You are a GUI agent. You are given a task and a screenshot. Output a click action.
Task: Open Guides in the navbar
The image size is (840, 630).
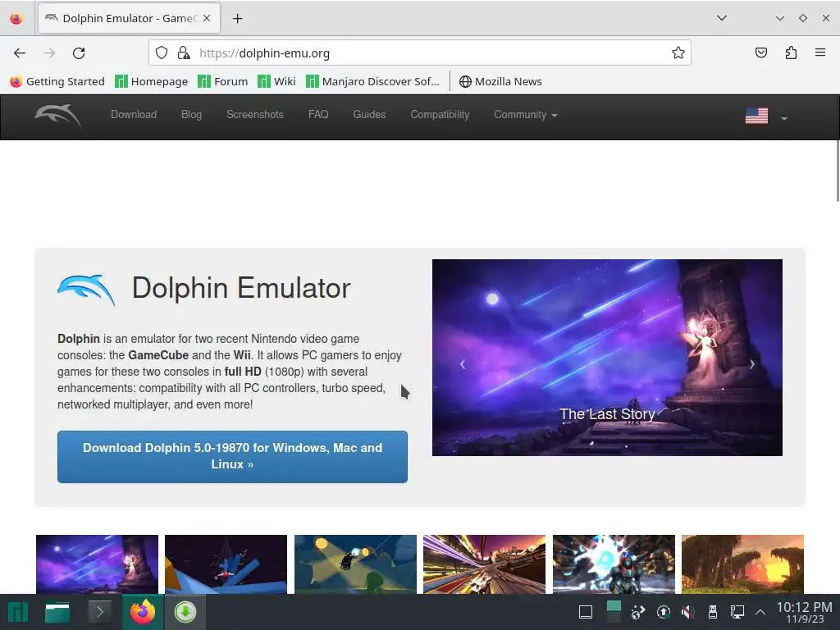[369, 115]
